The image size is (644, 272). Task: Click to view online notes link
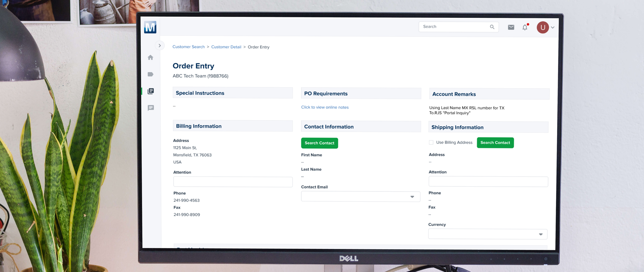pos(324,107)
